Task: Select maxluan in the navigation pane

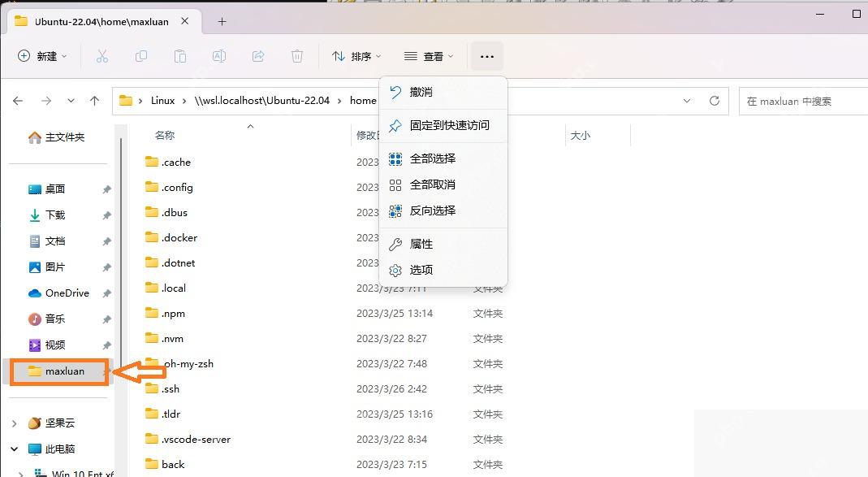Action: pos(58,371)
